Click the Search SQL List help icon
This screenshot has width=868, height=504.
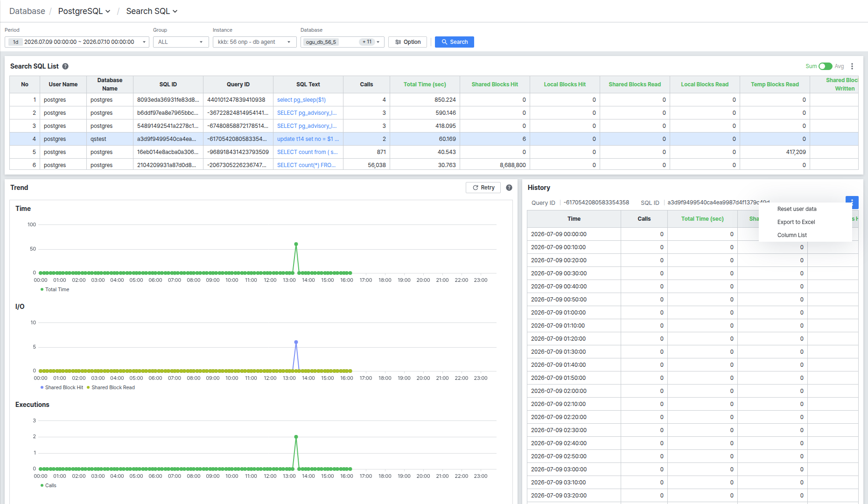[x=65, y=66]
